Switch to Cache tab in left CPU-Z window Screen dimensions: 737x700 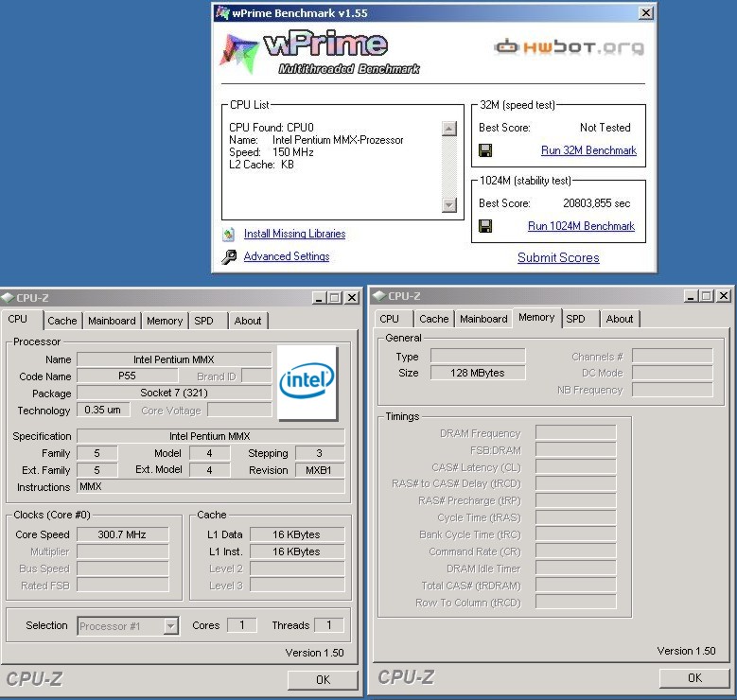click(x=62, y=321)
